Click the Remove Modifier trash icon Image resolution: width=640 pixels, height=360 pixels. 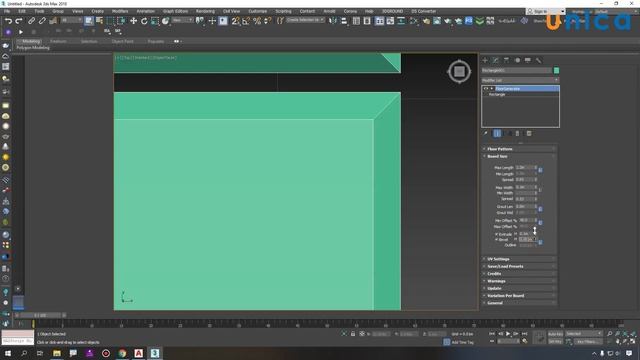point(518,133)
